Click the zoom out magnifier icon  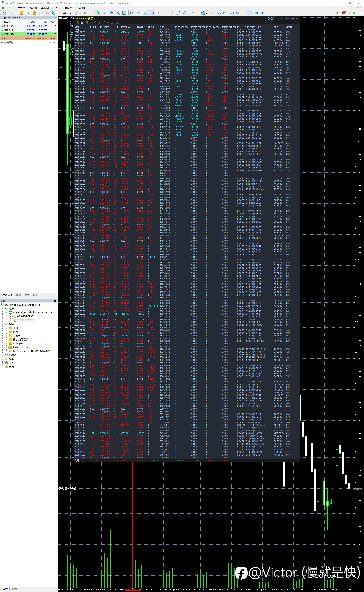[x=118, y=13]
